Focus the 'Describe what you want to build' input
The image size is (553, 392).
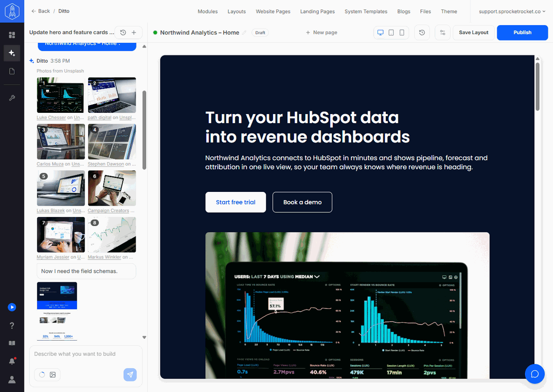(x=86, y=354)
